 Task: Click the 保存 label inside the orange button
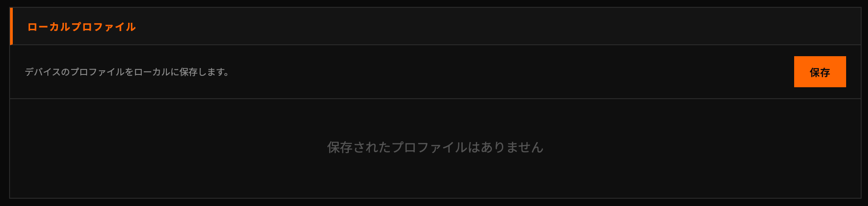pyautogui.click(x=820, y=72)
